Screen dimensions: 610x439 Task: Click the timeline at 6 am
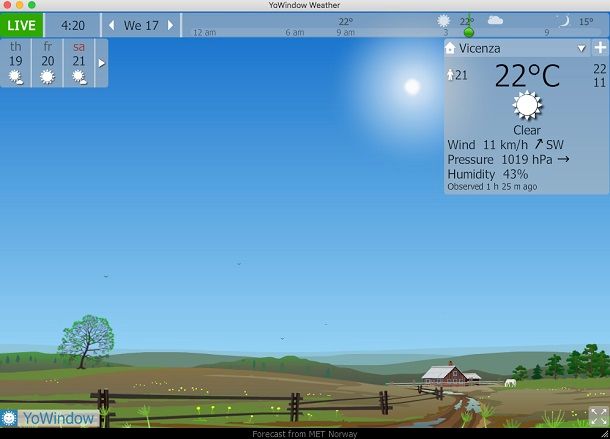(x=294, y=33)
